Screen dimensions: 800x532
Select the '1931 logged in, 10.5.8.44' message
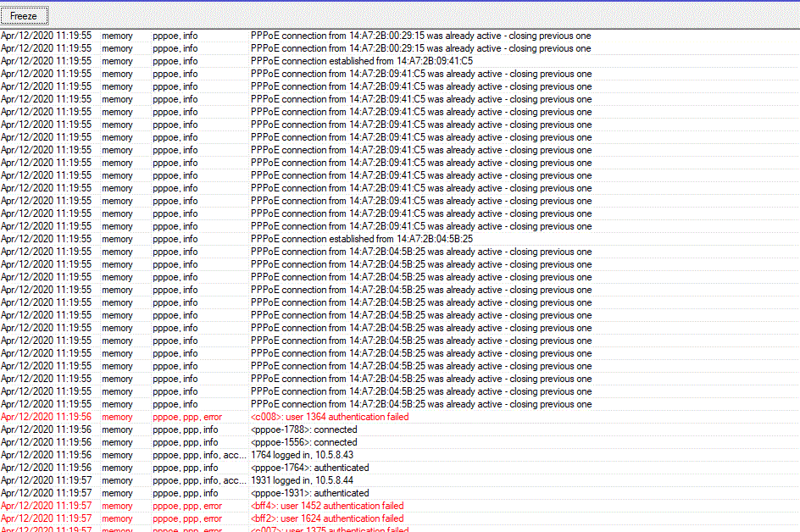coord(302,480)
